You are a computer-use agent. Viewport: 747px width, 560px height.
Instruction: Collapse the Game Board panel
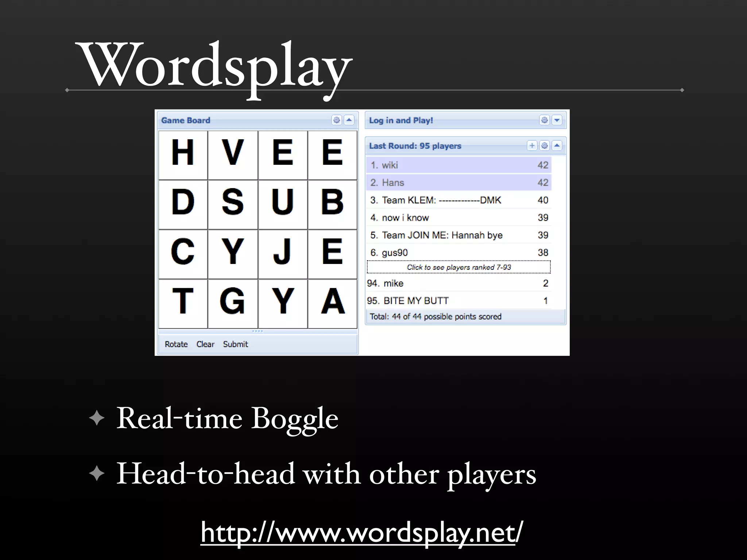[349, 120]
